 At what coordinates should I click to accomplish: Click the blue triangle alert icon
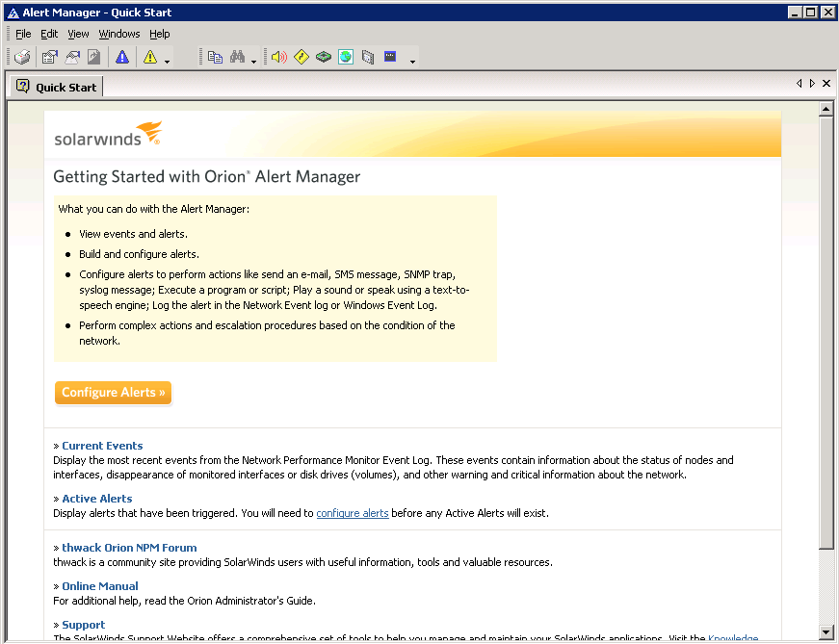[x=122, y=57]
